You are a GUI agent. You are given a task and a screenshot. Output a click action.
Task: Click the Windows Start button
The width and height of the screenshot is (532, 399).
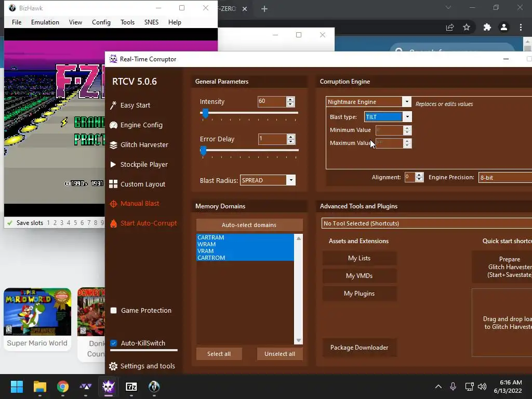tap(17, 387)
